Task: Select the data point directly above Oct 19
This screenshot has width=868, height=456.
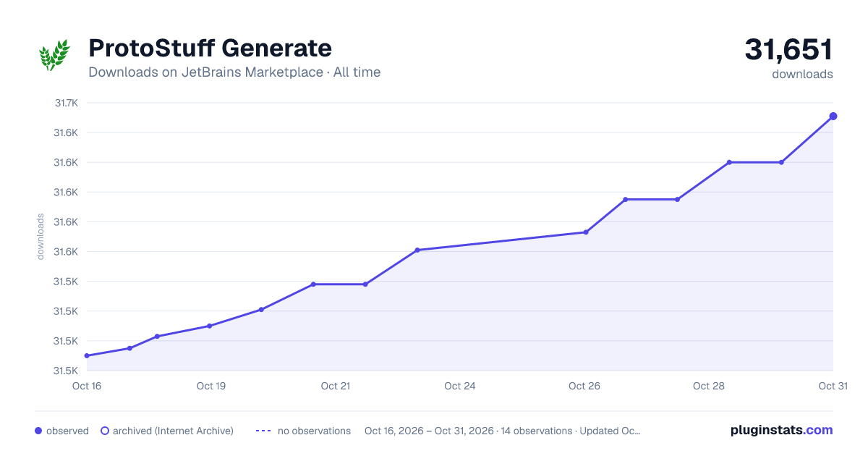Action: (x=209, y=326)
